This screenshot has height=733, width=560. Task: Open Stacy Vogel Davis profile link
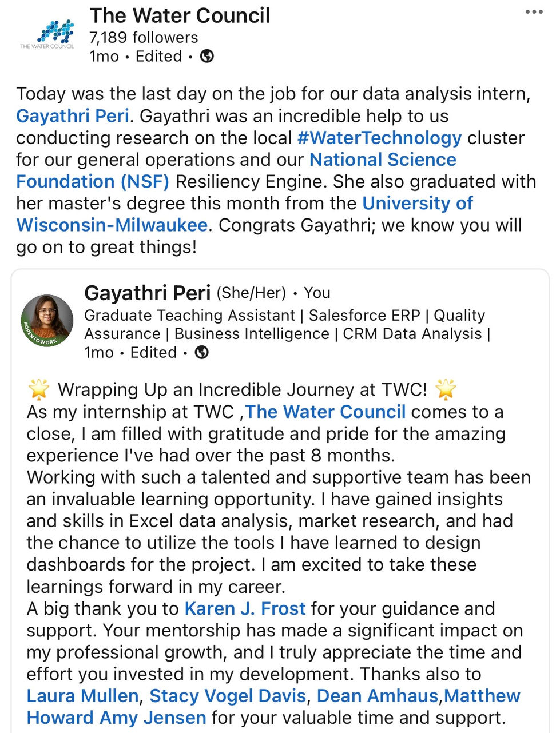228,696
